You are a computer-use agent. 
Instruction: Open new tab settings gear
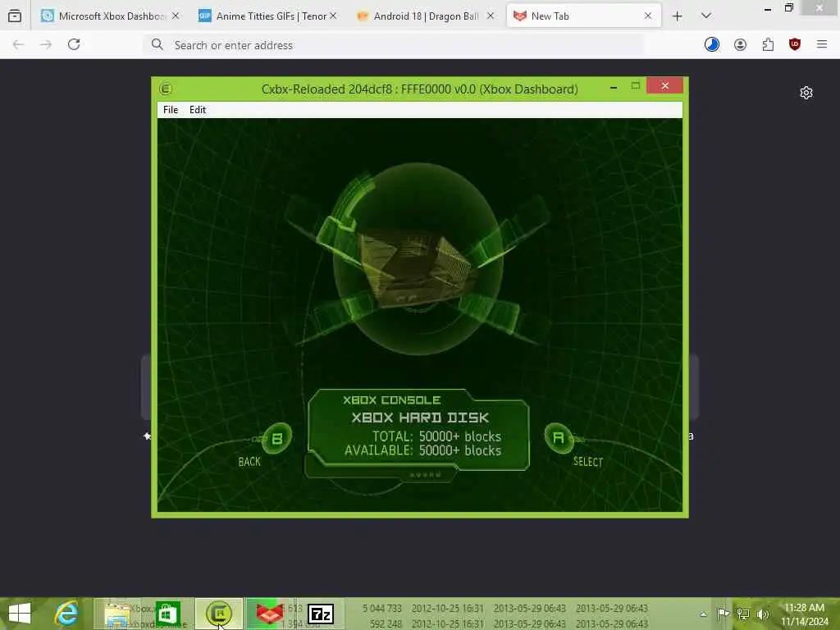tap(806, 93)
